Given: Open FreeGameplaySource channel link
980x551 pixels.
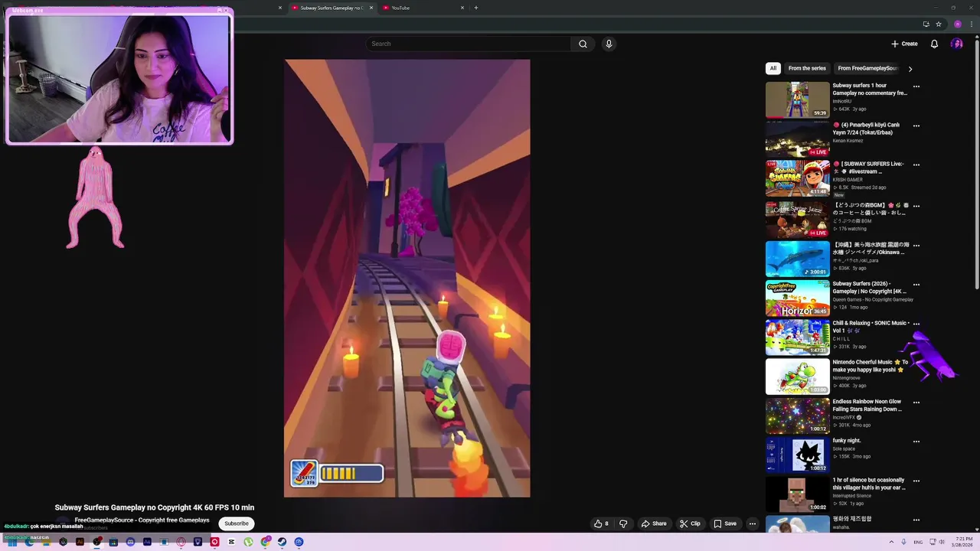Looking at the screenshot, I should [x=142, y=520].
